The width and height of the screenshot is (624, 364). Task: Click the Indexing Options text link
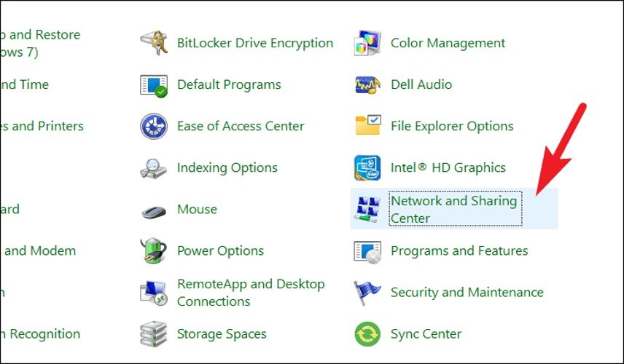click(227, 168)
